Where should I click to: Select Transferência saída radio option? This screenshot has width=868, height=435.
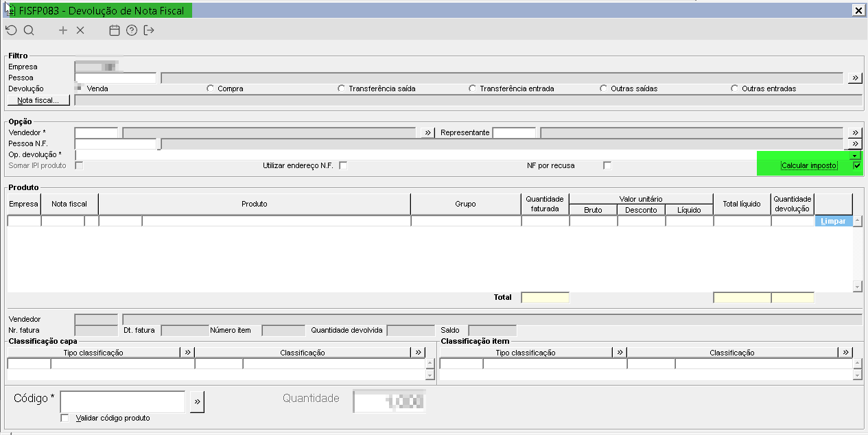341,89
